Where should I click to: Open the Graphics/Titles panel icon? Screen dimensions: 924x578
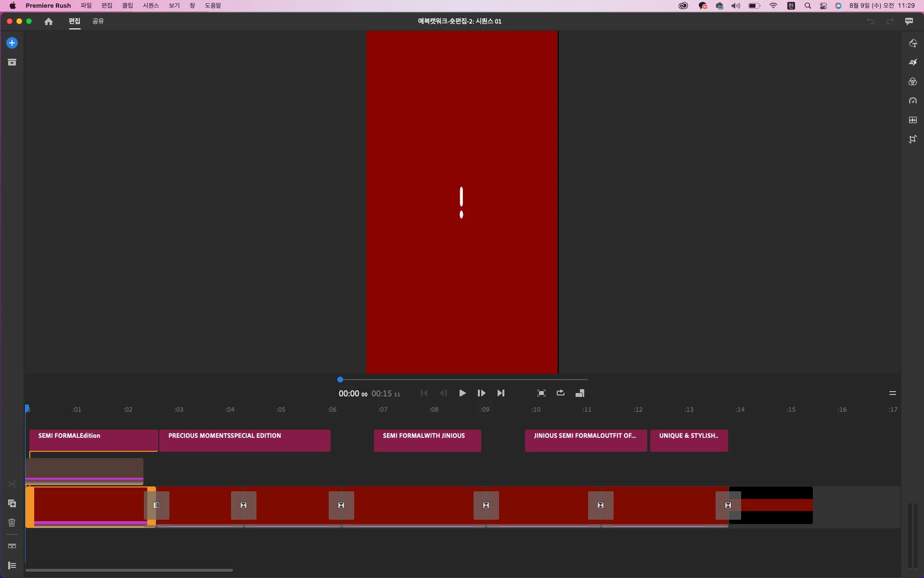pos(912,43)
